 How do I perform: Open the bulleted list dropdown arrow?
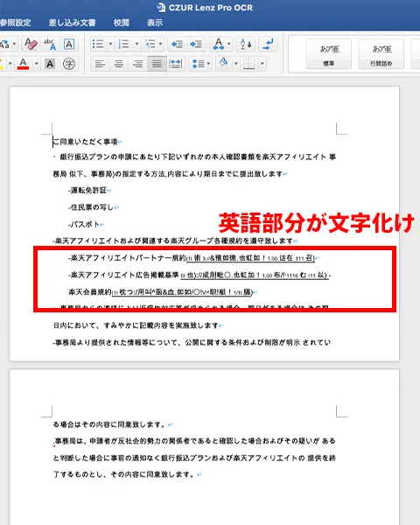tap(110, 44)
